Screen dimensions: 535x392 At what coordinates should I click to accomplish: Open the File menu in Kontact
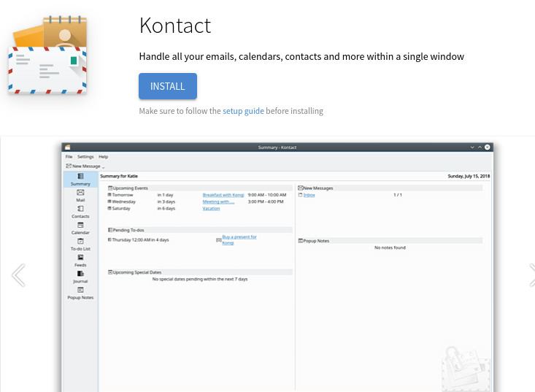[69, 157]
